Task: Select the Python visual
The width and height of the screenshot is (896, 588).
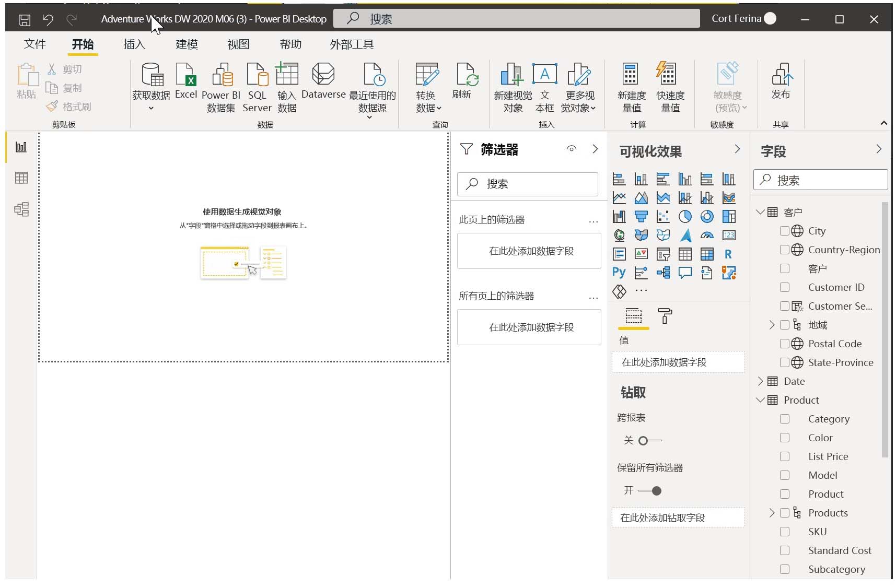Action: pos(619,273)
